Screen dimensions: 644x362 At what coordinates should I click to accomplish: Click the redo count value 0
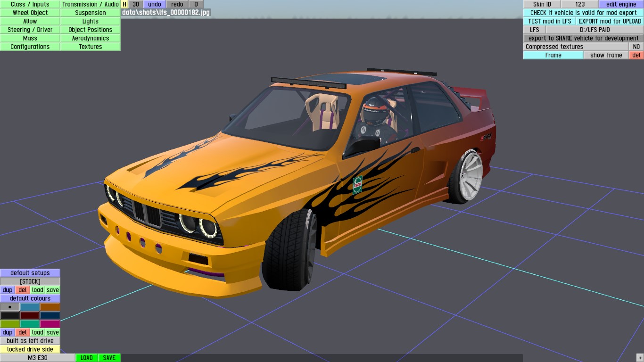[196, 4]
